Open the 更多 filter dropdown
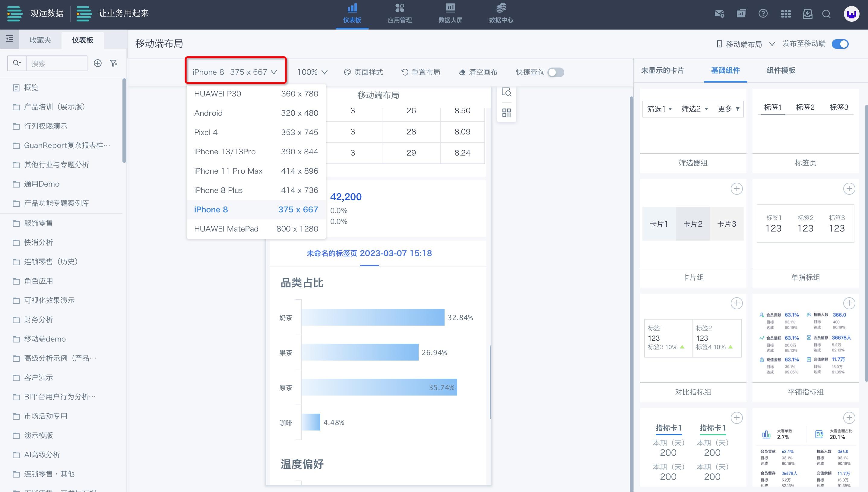Viewport: 868px width, 492px height. pyautogui.click(x=728, y=109)
